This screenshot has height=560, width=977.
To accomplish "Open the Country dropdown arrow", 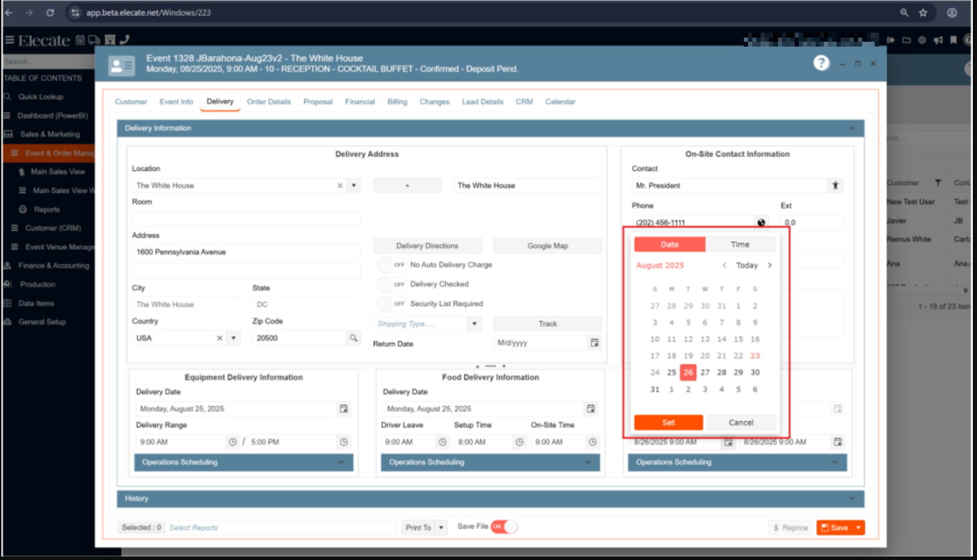I will (x=234, y=338).
